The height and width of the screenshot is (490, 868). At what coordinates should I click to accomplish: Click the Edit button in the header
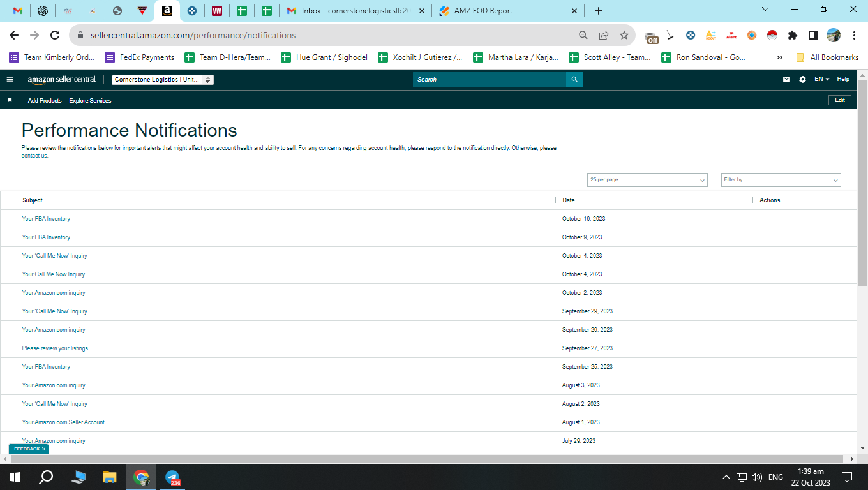click(x=840, y=100)
